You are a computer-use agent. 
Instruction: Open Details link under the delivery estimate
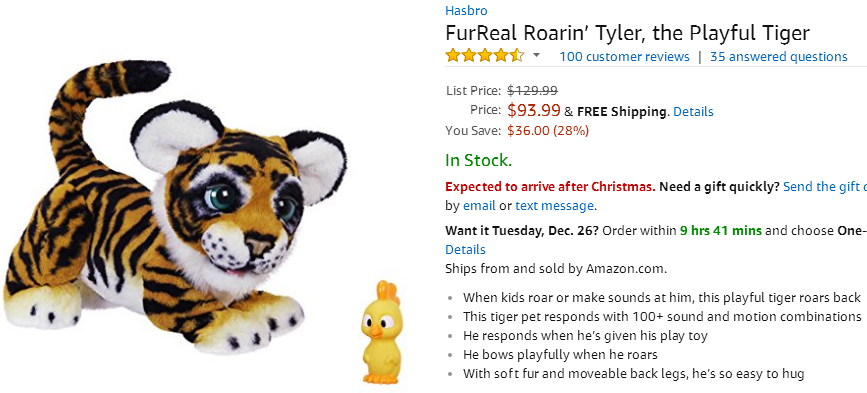click(x=465, y=249)
